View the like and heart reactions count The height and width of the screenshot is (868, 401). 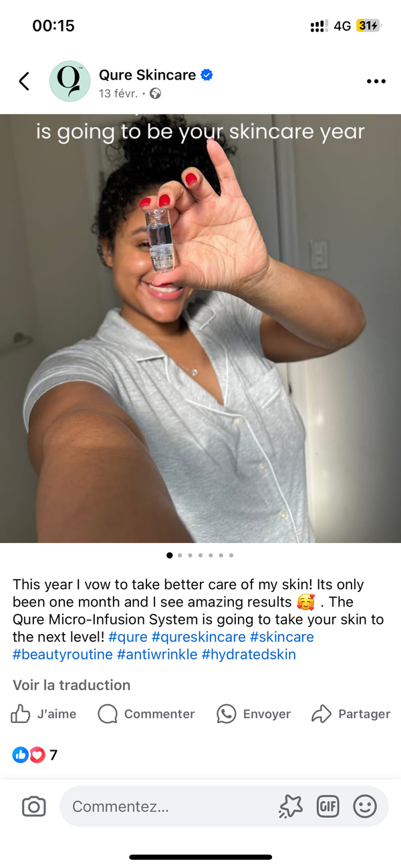(x=35, y=755)
